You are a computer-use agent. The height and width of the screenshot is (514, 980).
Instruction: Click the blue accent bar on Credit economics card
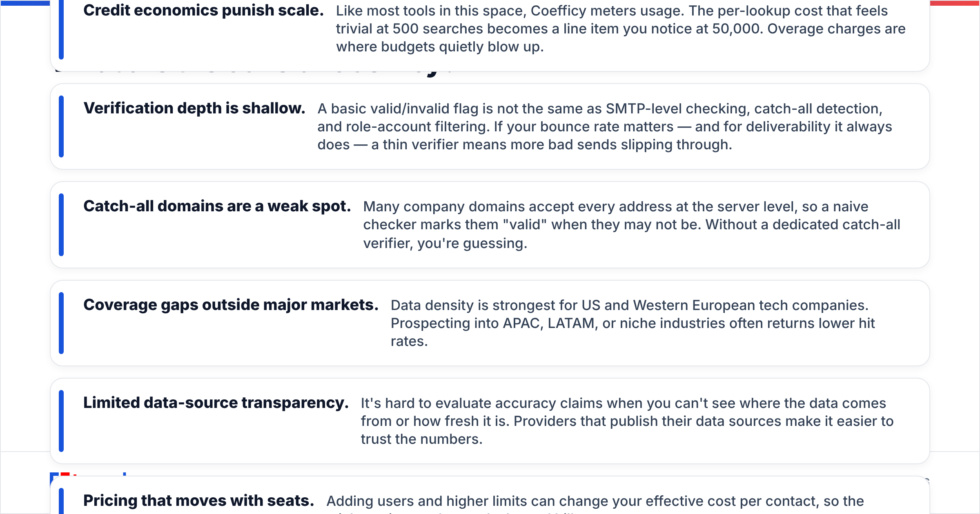(61, 29)
